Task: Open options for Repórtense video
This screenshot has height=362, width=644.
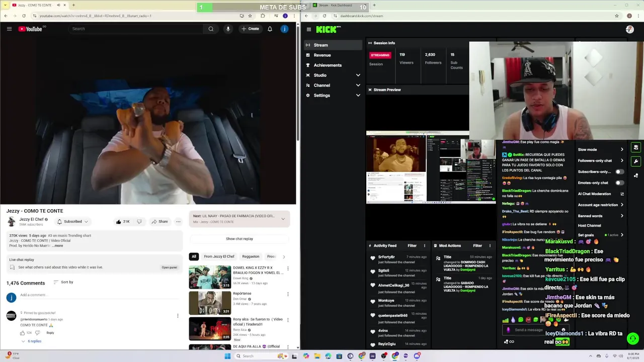Action: tap(288, 294)
